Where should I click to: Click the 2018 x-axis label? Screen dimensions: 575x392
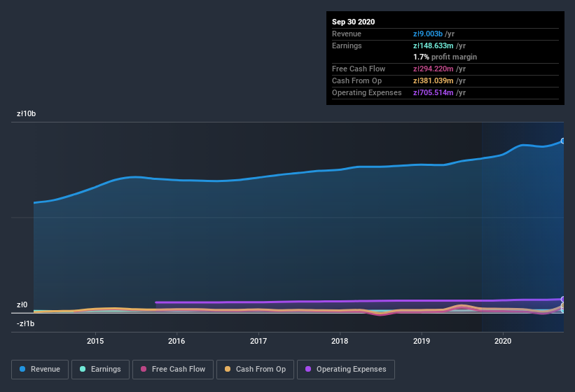click(340, 341)
